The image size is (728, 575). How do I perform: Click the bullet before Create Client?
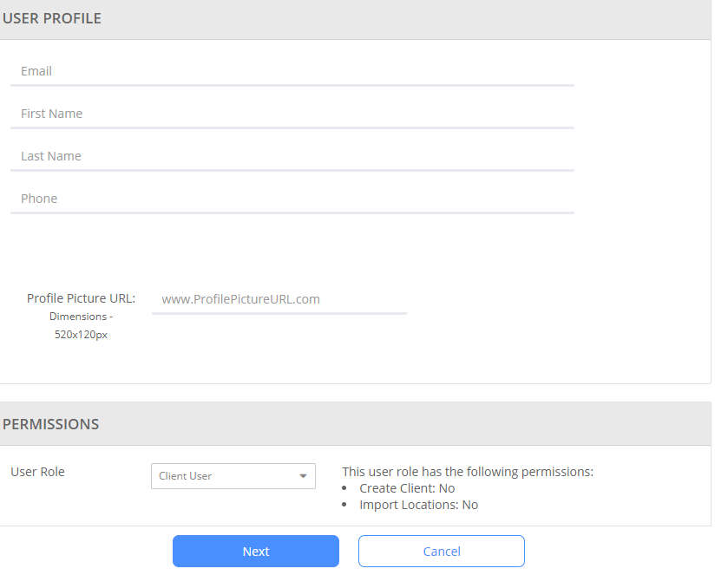[344, 488]
